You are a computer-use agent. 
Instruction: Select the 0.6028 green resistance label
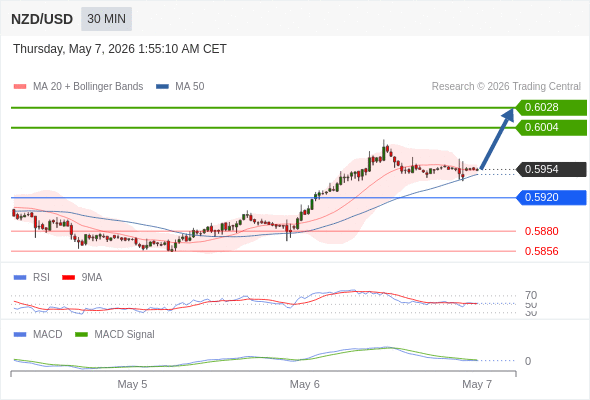(551, 108)
